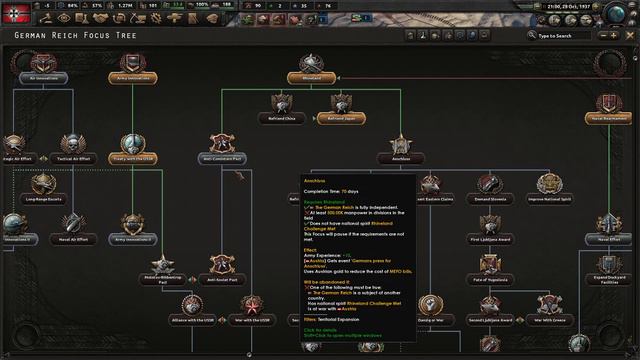Select the Anti-Comintern Pact focus
640x360 pixels.
click(x=222, y=149)
